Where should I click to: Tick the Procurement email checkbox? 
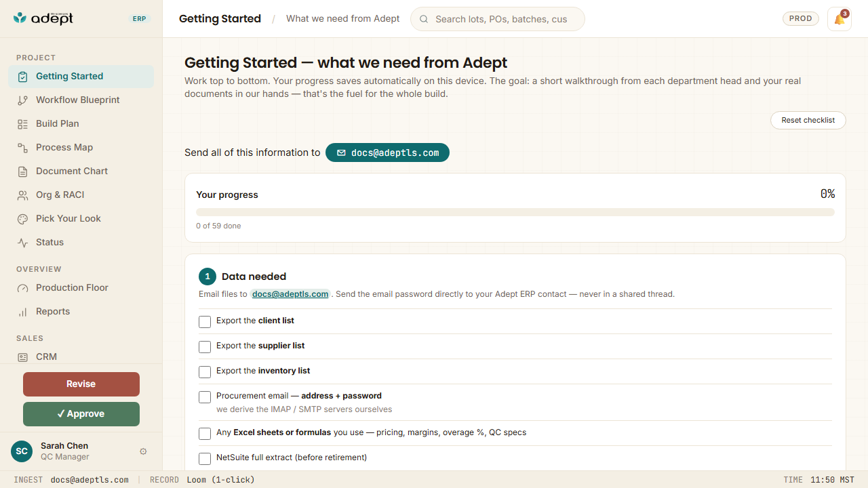click(x=205, y=397)
